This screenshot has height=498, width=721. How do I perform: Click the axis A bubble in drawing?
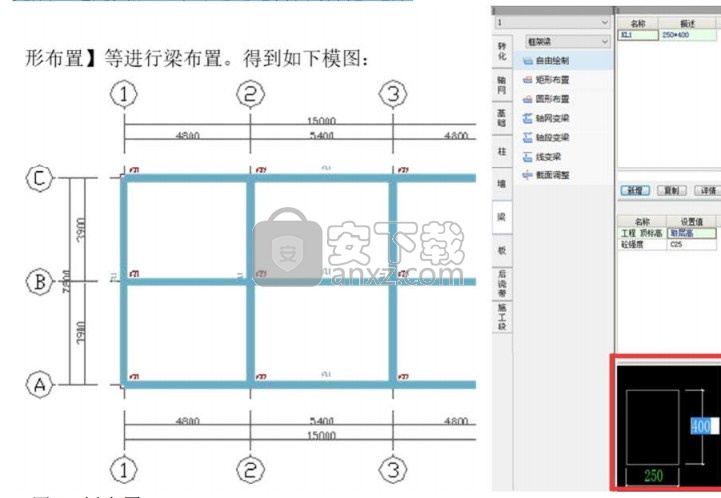click(x=40, y=384)
